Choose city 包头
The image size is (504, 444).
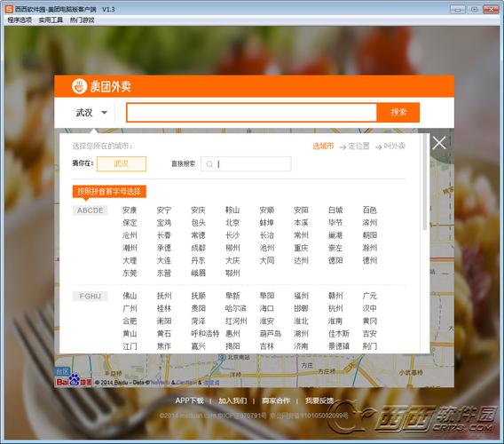[x=198, y=223]
